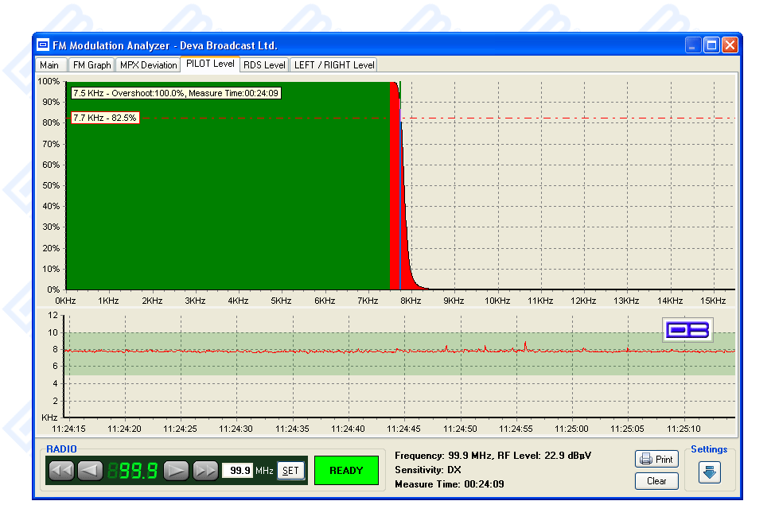Open the FM Graph tab
The height and width of the screenshot is (532, 775).
92,65
